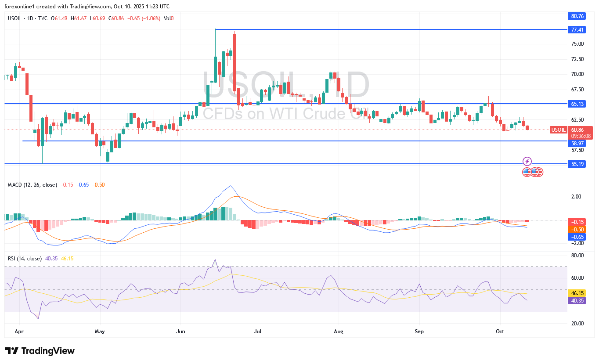Click the USOIL · 1D · TVC symbol legend

pyautogui.click(x=28, y=18)
